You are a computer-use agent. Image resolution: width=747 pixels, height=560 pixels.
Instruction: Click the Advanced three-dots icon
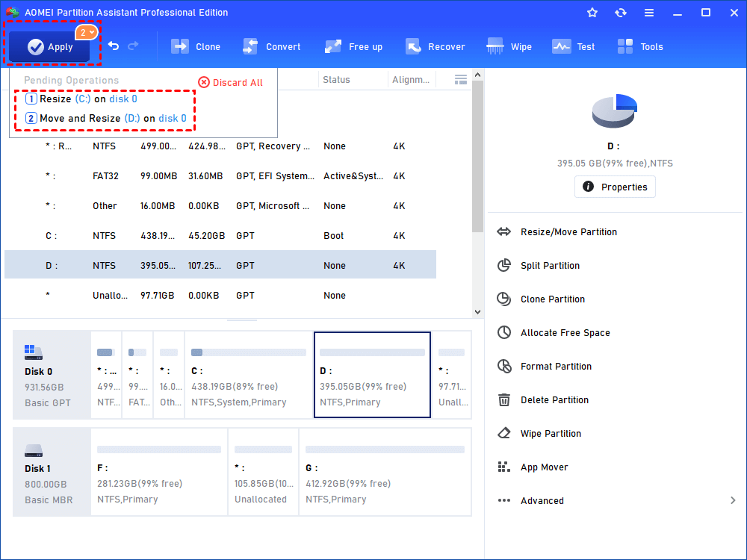503,500
